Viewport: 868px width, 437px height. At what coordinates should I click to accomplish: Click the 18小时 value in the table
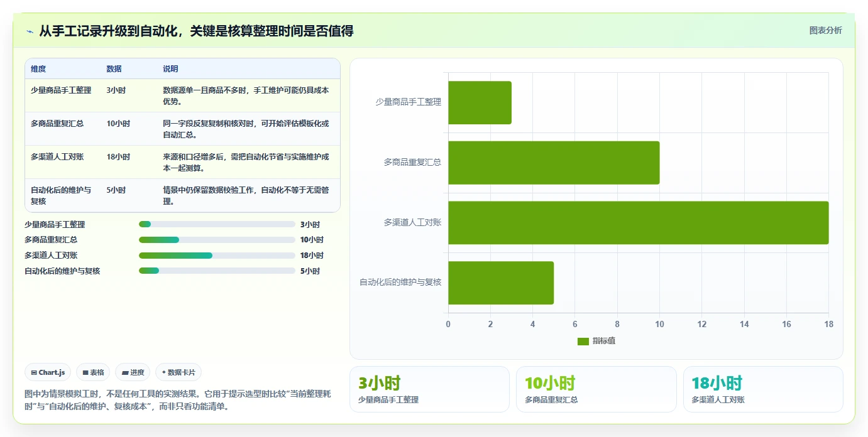point(118,157)
